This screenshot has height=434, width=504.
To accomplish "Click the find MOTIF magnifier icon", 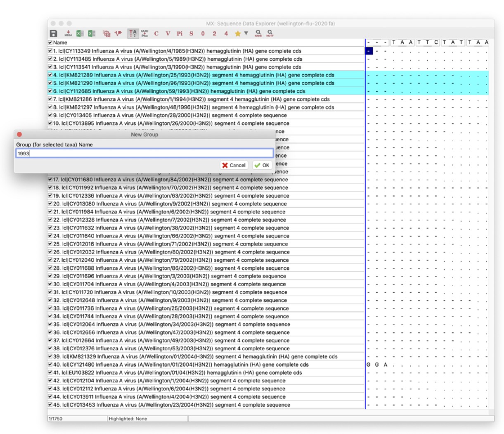I will click(270, 33).
